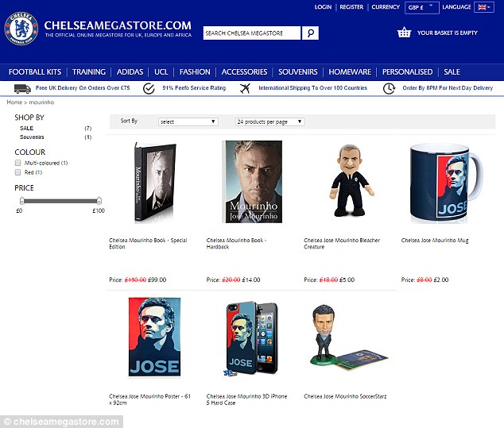The width and height of the screenshot is (504, 428).
Task: Tick the Red colour checkbox
Action: (x=18, y=172)
